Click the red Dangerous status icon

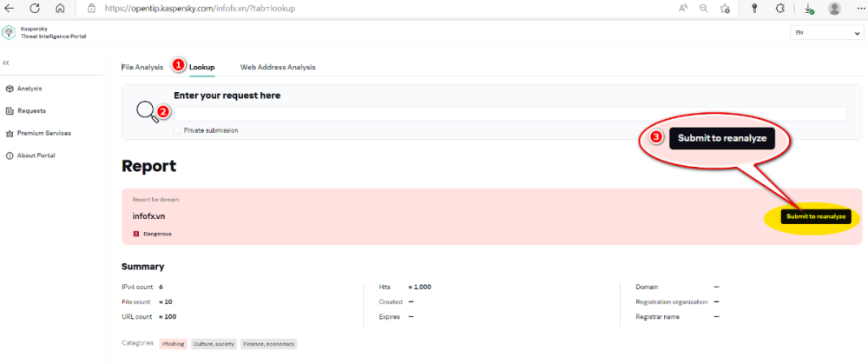[136, 234]
